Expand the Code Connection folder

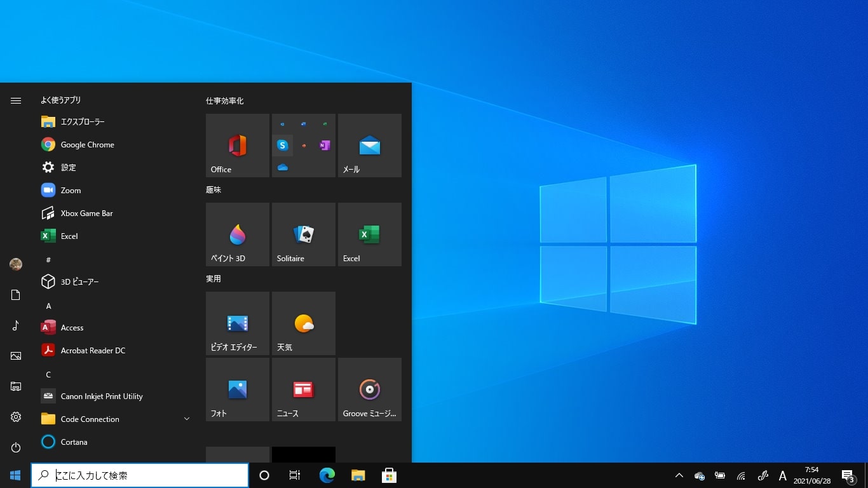pyautogui.click(x=116, y=419)
